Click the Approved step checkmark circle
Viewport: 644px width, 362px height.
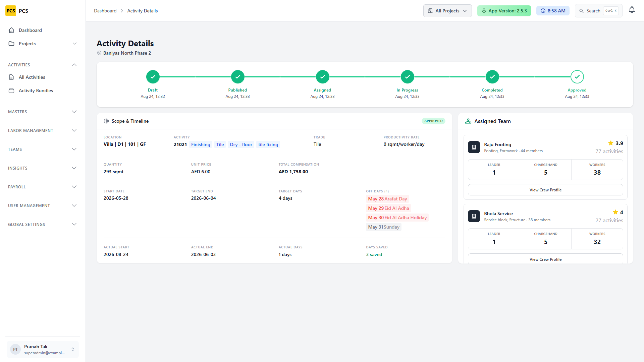pos(577,77)
